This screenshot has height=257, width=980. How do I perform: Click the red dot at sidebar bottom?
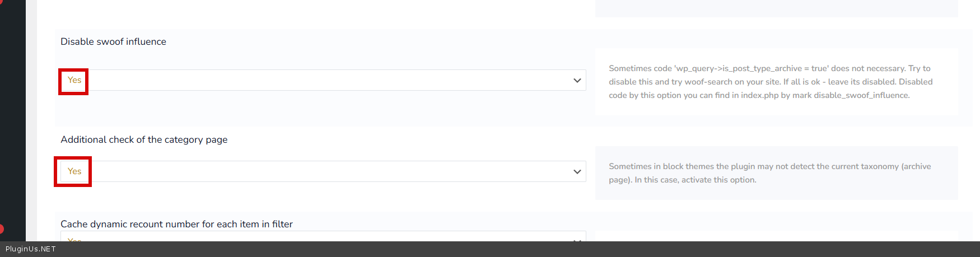pos(1,228)
